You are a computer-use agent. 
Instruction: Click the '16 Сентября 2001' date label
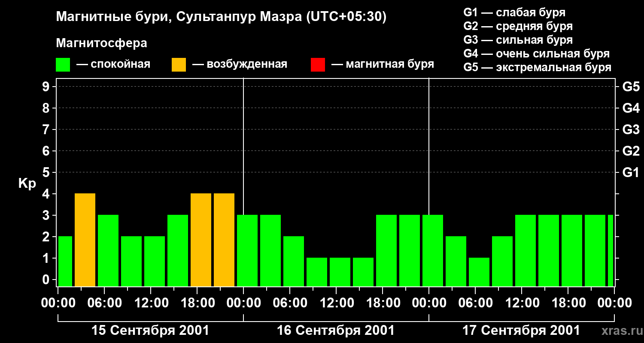pyautogui.click(x=336, y=331)
